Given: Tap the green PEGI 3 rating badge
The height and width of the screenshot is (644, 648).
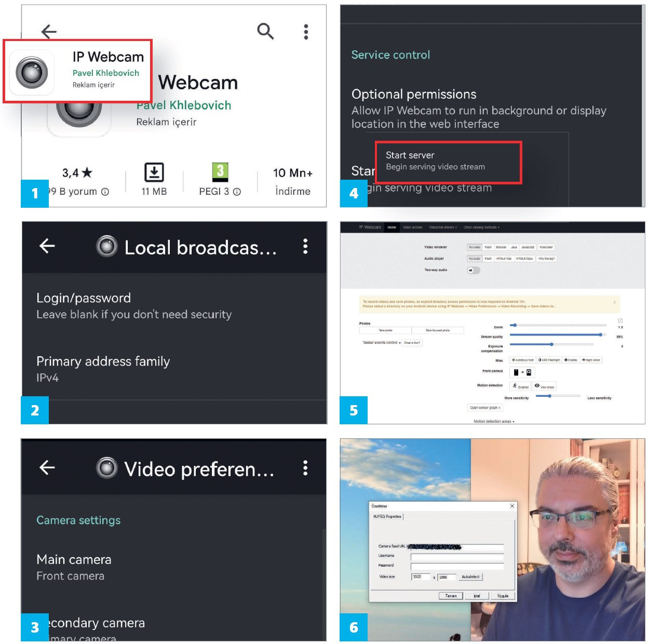Looking at the screenshot, I should [220, 171].
